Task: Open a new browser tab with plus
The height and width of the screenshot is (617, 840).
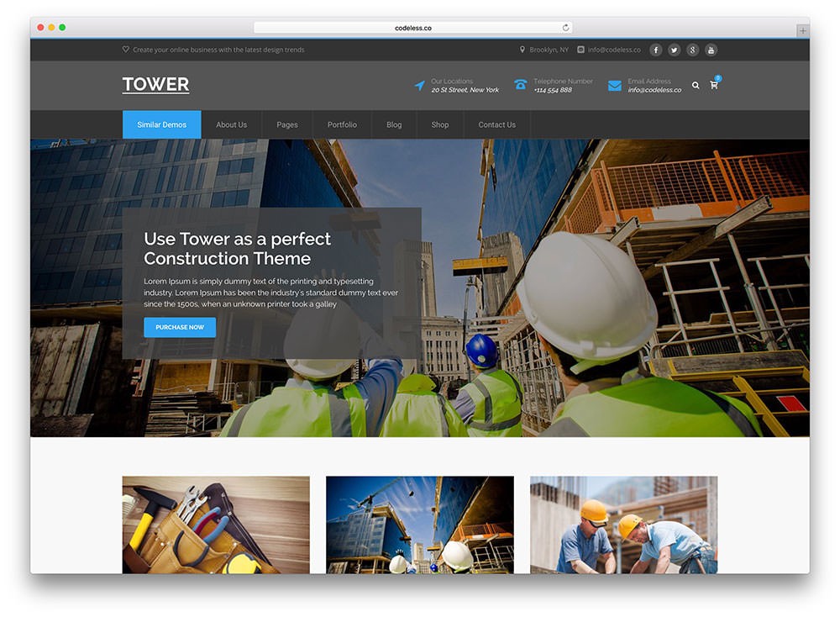Action: tap(802, 30)
